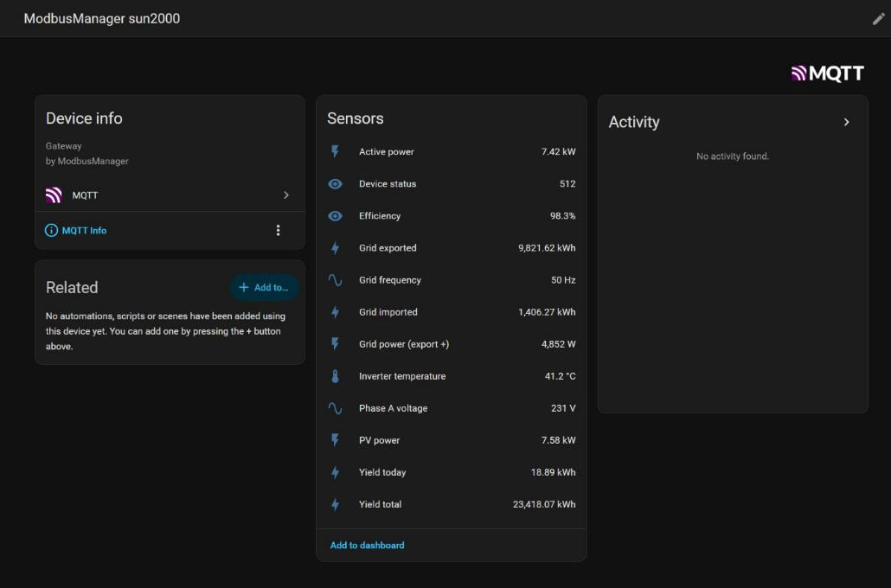Click the 9,821.62 kWh value
This screenshot has height=588, width=891.
(547, 248)
